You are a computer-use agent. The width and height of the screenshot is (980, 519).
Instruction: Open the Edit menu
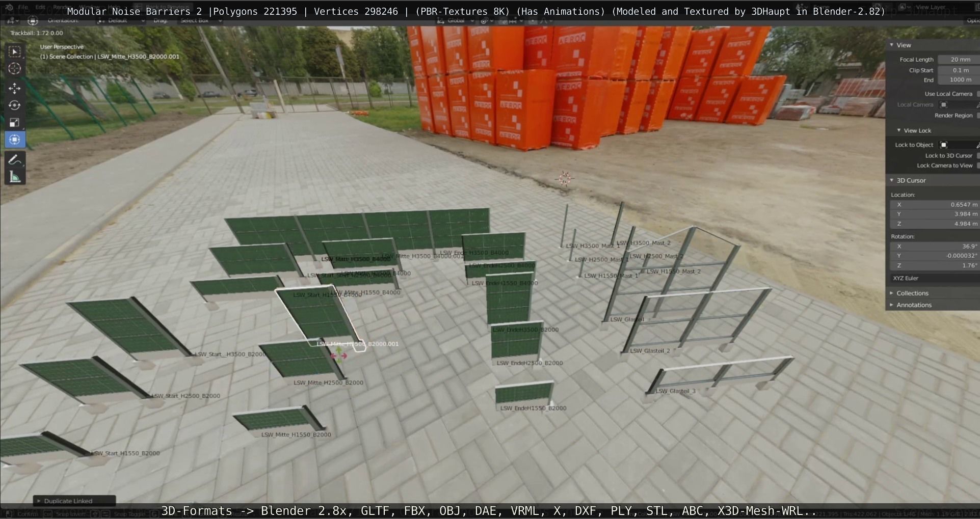pos(40,7)
